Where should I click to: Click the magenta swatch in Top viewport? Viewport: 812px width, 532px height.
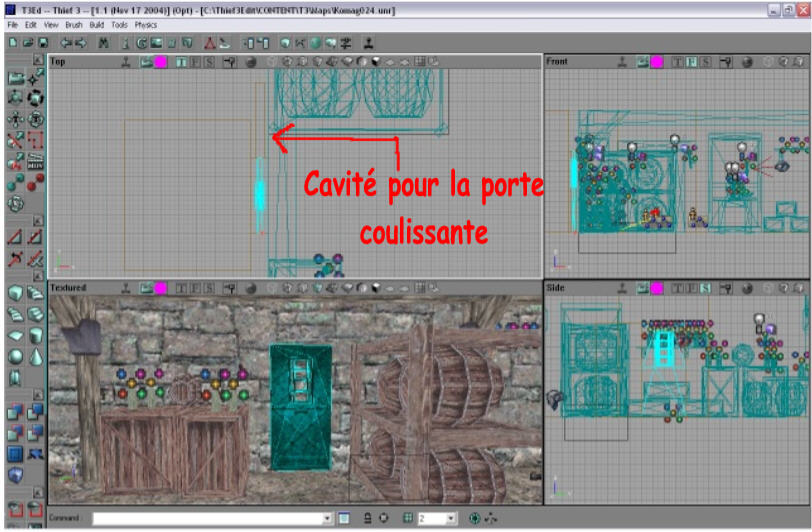pyautogui.click(x=161, y=62)
